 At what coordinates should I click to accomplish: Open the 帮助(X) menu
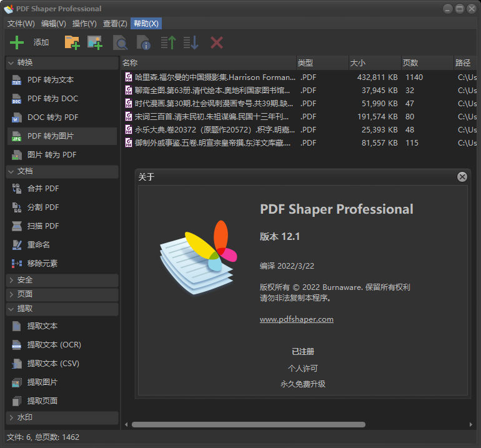coord(146,24)
